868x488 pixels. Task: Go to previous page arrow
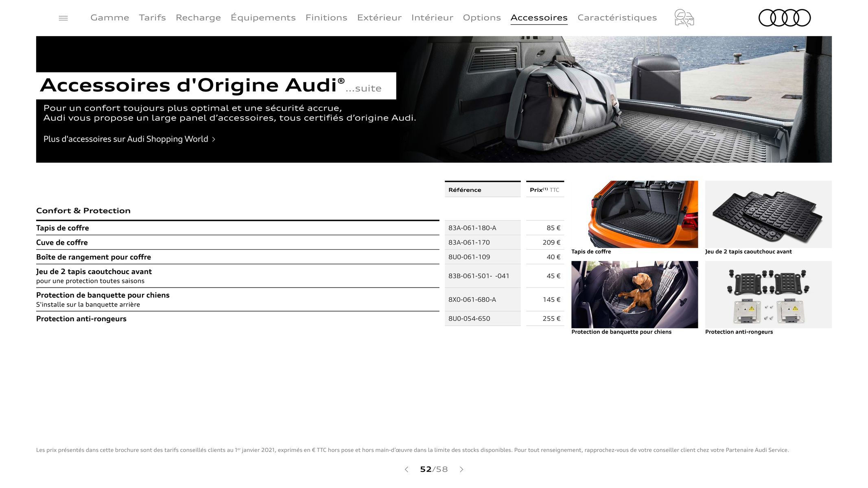point(406,469)
